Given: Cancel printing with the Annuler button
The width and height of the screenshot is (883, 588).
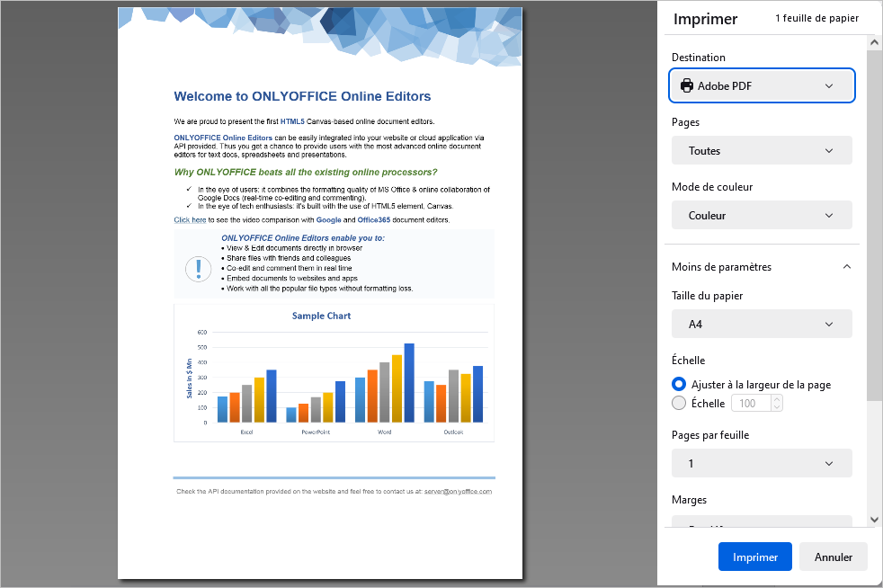Looking at the screenshot, I should coord(833,557).
